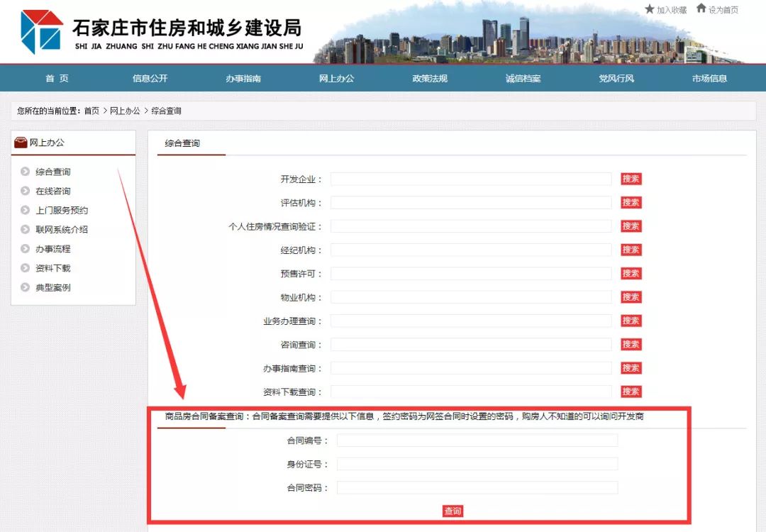
Task: Open the 办事指南 navigation menu
Action: click(x=243, y=78)
